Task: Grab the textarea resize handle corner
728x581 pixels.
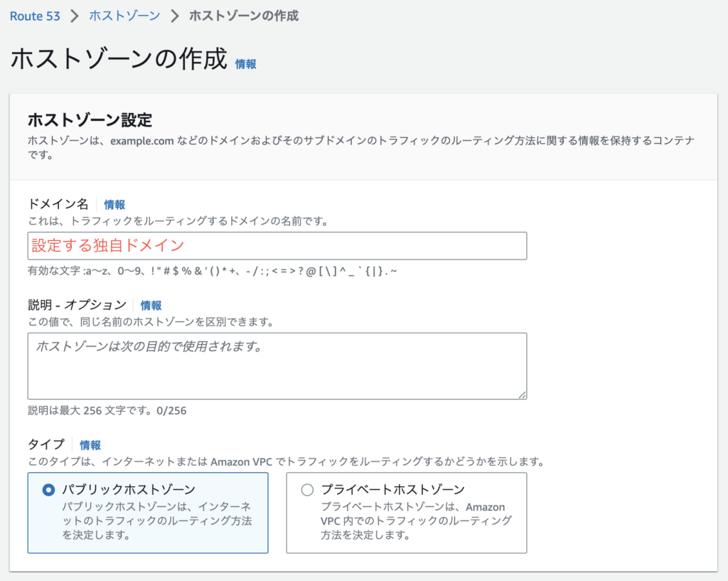Action: [x=523, y=395]
